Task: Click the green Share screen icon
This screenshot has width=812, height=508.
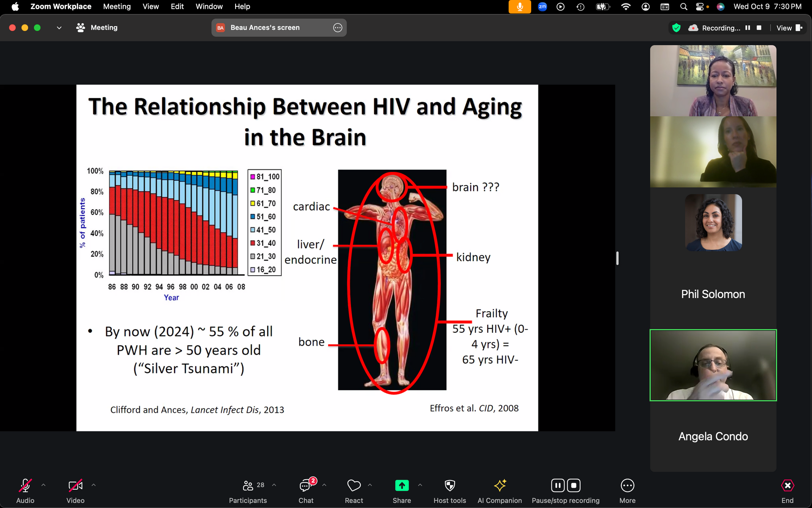Action: point(401,486)
